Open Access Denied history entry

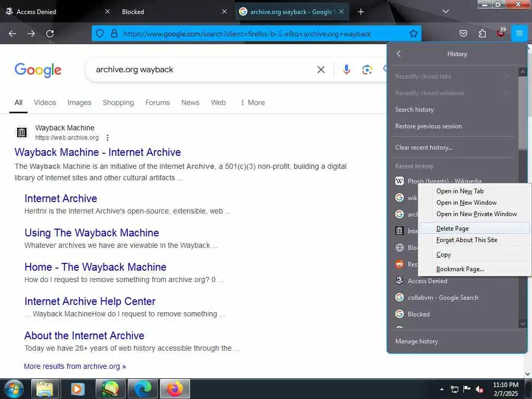[453, 281]
